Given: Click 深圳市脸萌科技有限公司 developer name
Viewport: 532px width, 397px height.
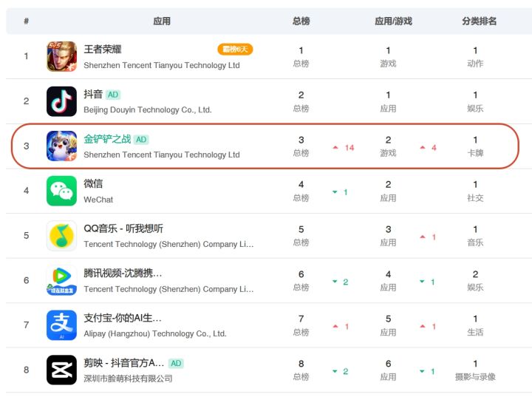Looking at the screenshot, I should (x=128, y=379).
